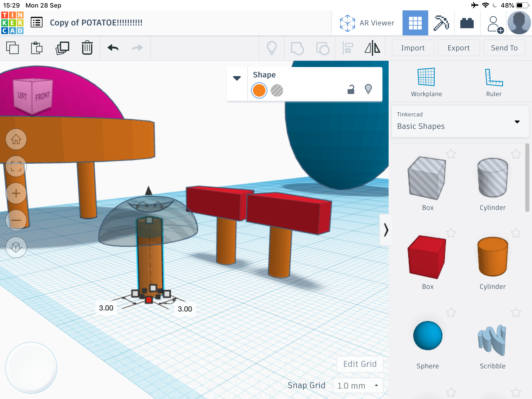Favorite the Sphere with star
Viewport: 532px width, 399px height.
click(451, 312)
